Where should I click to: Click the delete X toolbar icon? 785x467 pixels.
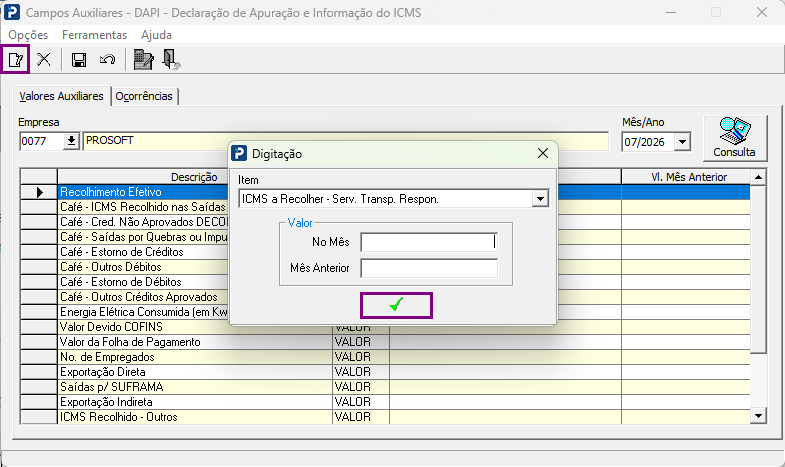click(x=44, y=60)
